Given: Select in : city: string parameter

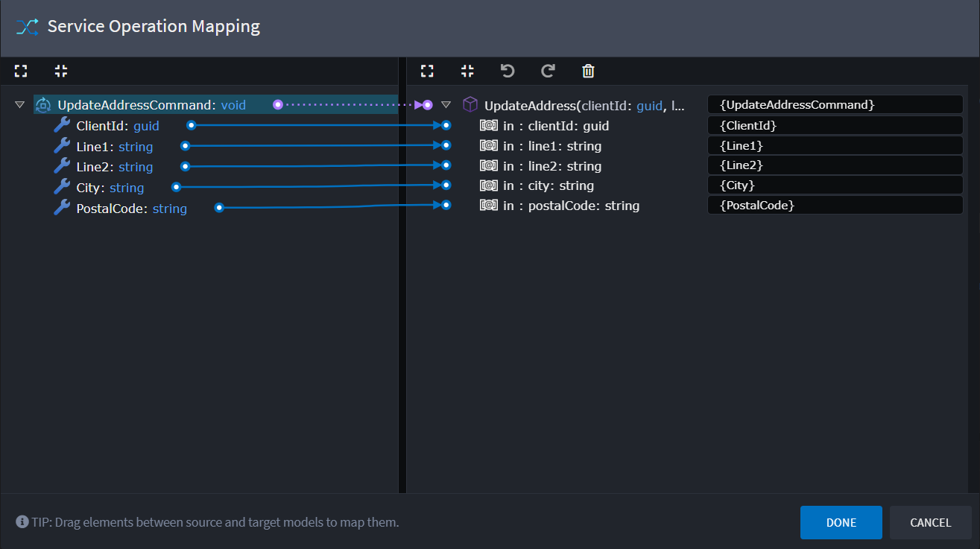Looking at the screenshot, I should (x=549, y=185).
